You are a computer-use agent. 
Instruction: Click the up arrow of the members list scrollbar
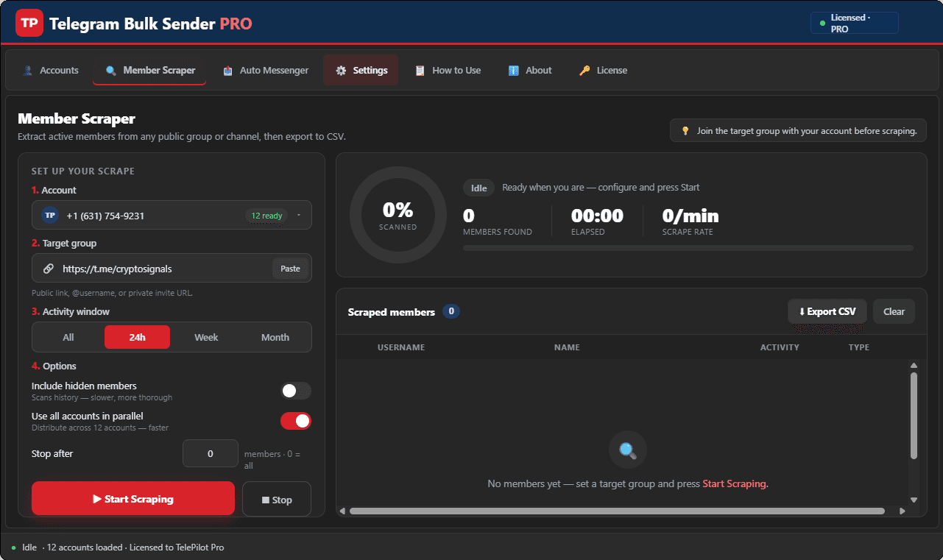coord(914,366)
